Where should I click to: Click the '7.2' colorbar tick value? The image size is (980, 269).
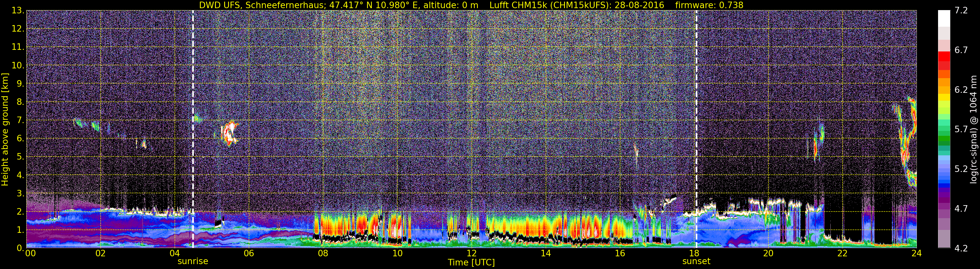[961, 10]
